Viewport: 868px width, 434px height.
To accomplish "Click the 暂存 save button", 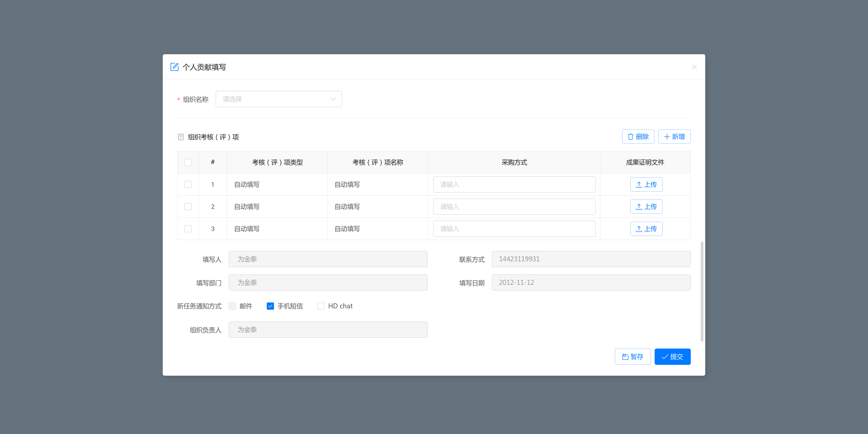I will click(633, 357).
